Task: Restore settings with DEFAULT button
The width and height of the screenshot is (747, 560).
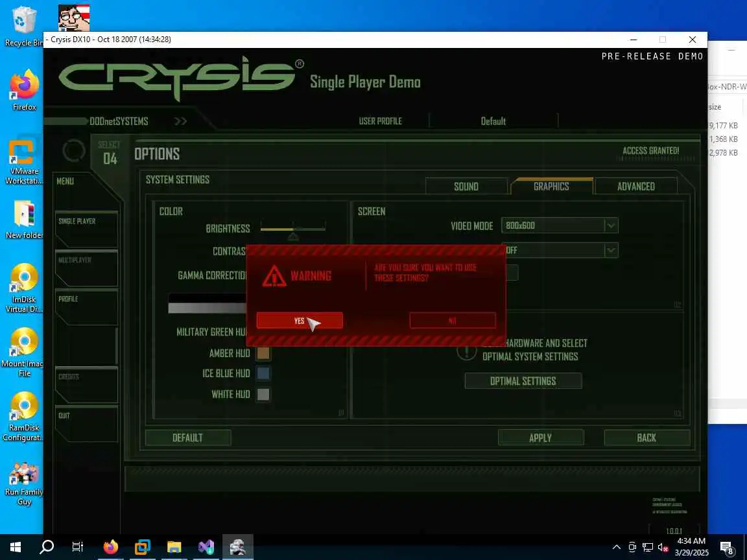Action: point(187,437)
